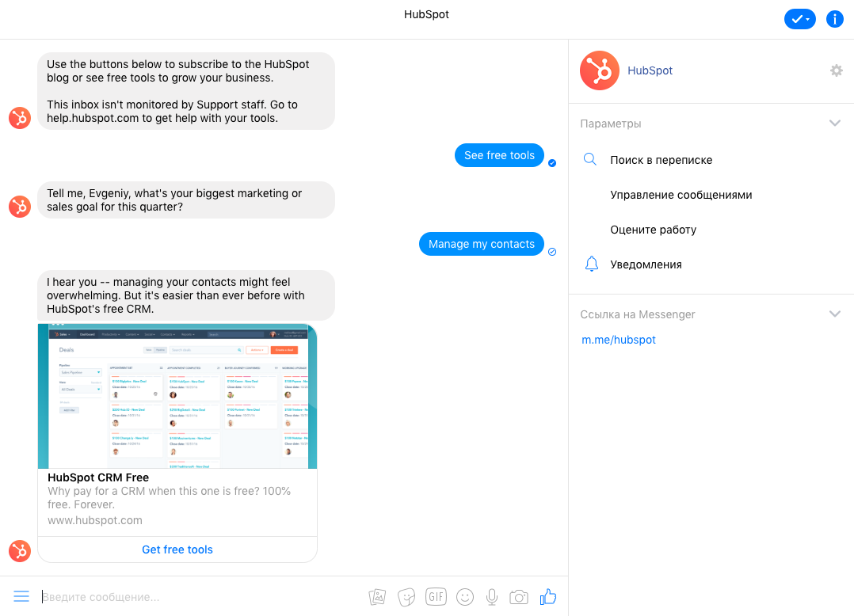Open the m.me/hubspot link

click(x=618, y=340)
